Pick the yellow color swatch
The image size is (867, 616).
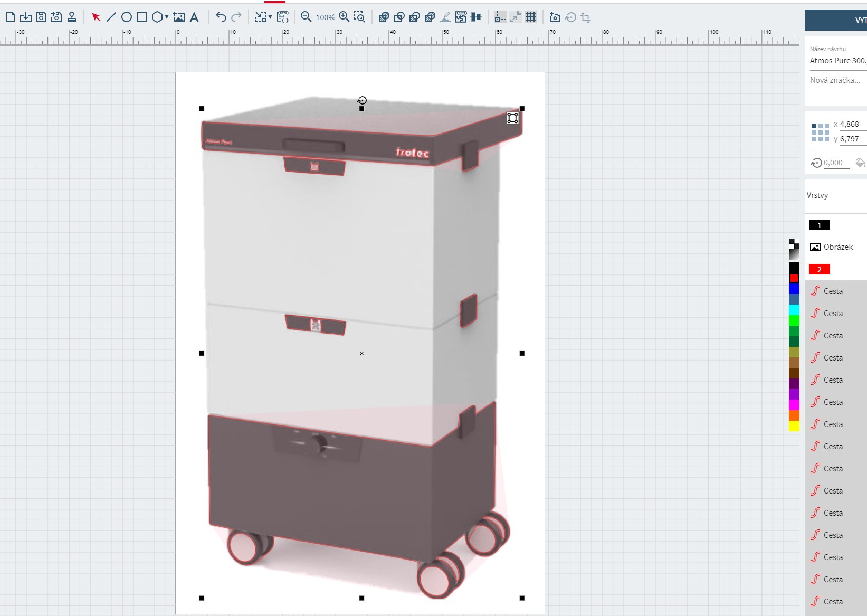click(x=794, y=426)
